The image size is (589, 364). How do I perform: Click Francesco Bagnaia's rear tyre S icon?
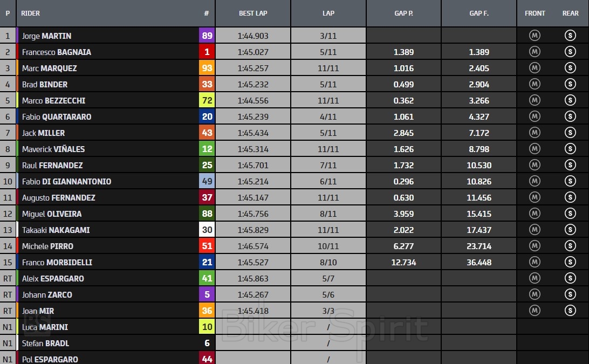coord(570,52)
